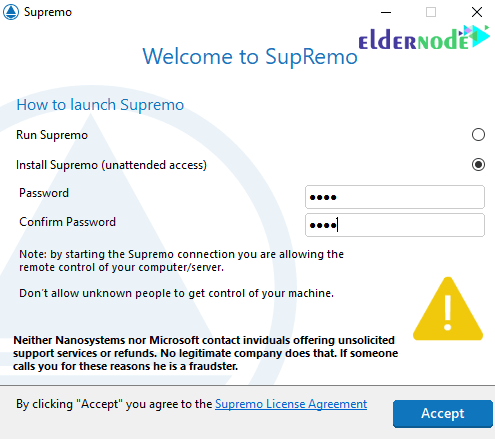Click the Password input field
The image size is (495, 439).
click(395, 197)
